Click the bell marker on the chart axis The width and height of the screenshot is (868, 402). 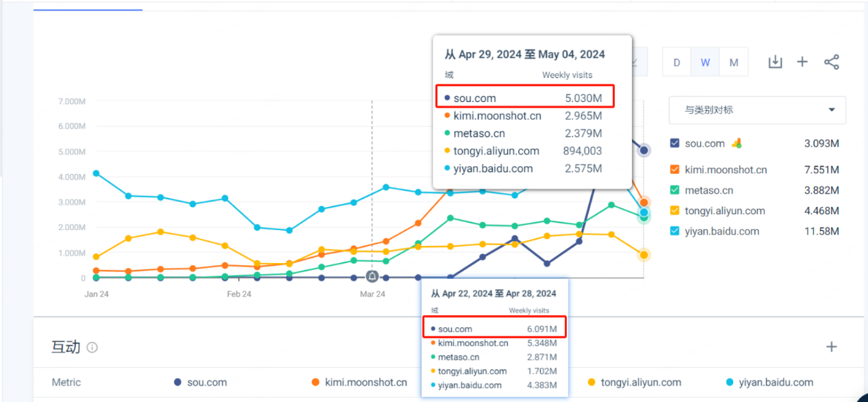pos(372,277)
